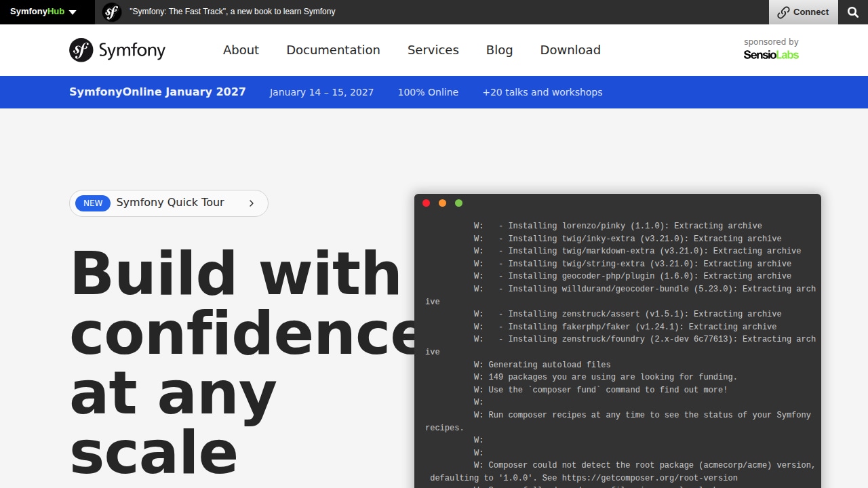Click the red dot in the terminal window
The width and height of the screenshot is (868, 488).
tap(426, 203)
